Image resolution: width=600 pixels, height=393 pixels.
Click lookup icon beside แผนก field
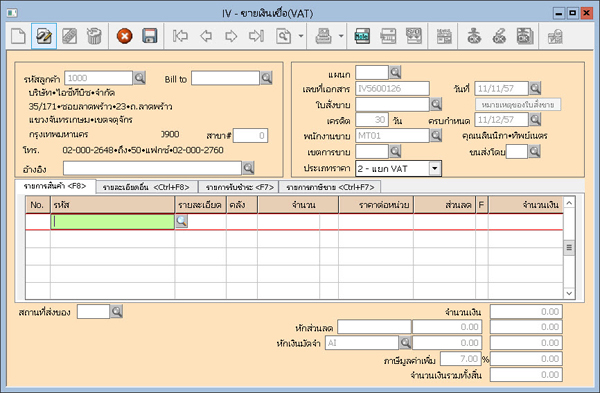pyautogui.click(x=395, y=72)
